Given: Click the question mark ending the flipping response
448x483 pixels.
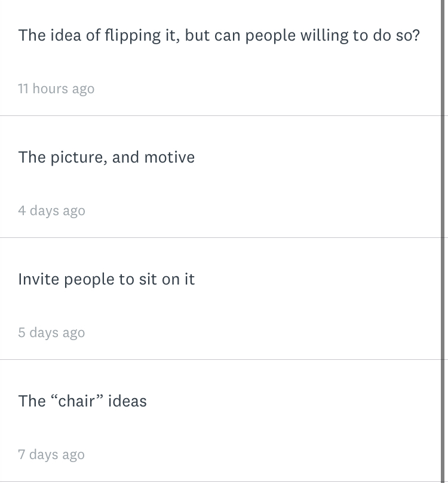Looking at the screenshot, I should [x=416, y=36].
